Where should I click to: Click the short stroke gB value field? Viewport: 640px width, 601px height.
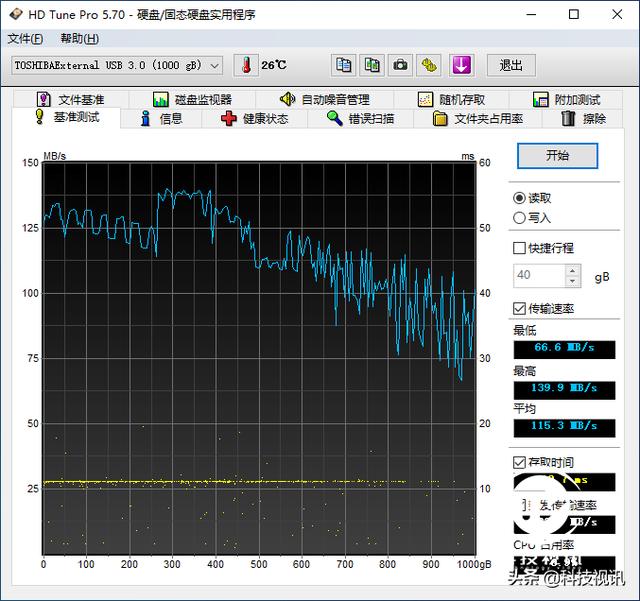539,276
